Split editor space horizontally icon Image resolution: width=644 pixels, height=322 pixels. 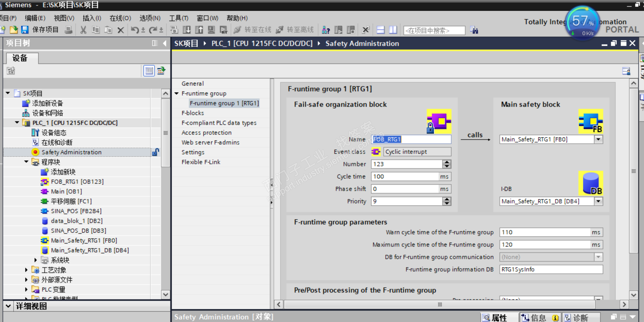[380, 30]
